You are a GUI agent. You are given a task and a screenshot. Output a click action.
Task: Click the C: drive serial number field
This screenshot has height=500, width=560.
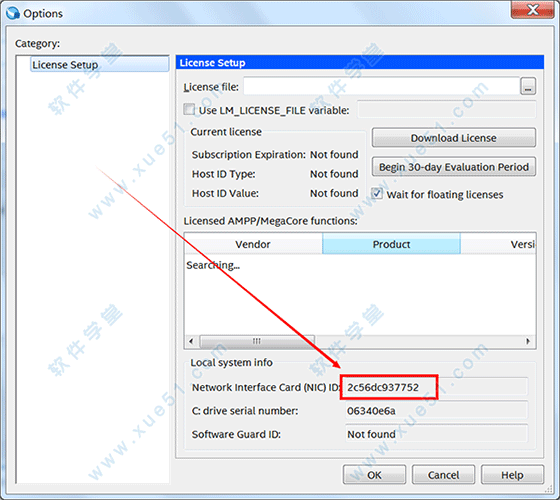click(436, 411)
